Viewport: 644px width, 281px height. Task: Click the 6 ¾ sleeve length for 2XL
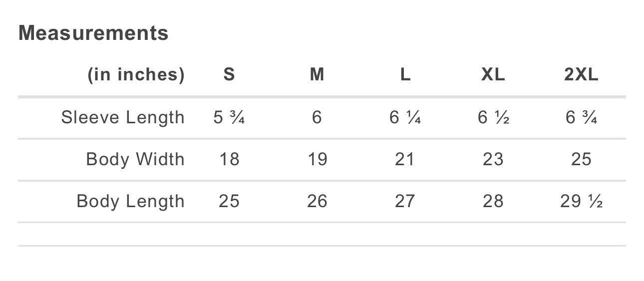pyautogui.click(x=581, y=118)
